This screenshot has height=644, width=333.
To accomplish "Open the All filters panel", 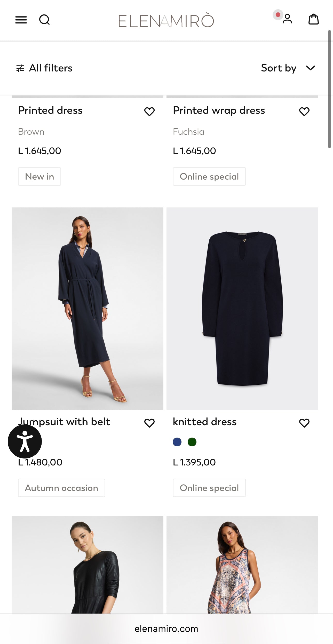I will (51, 68).
